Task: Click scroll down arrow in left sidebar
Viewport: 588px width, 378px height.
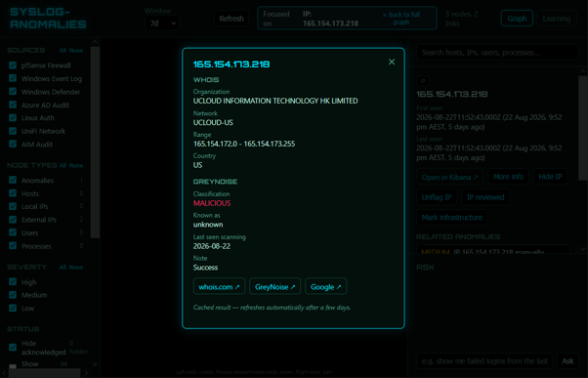Action: point(95,363)
